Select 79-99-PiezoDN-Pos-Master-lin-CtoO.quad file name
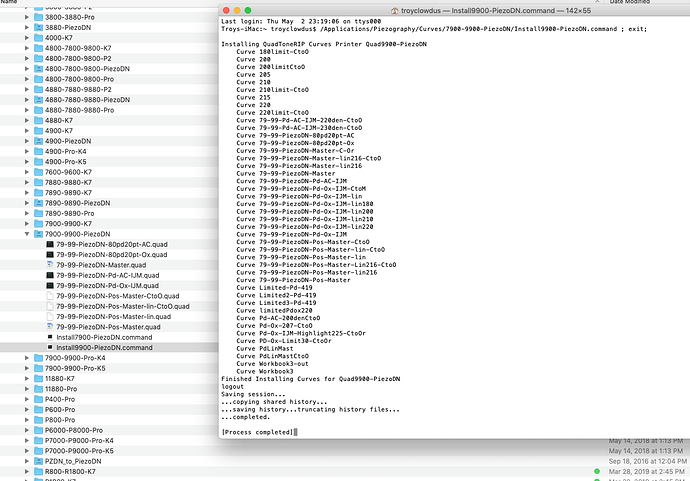 [x=123, y=306]
